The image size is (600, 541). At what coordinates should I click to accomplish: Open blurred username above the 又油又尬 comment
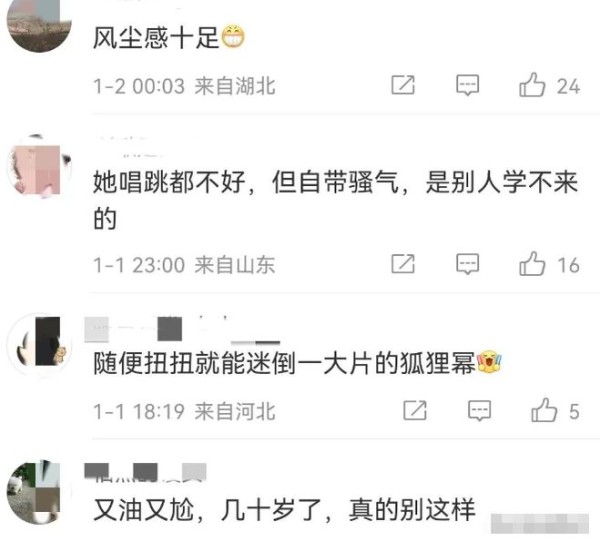145,472
